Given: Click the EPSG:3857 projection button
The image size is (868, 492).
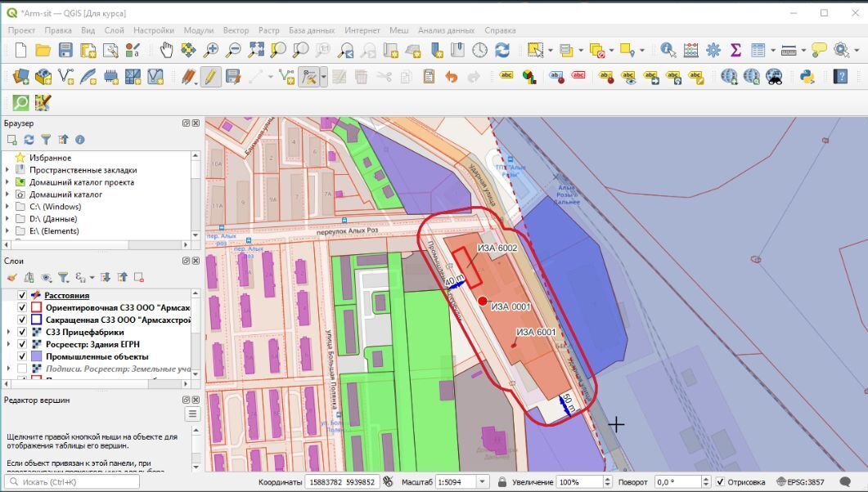Looking at the screenshot, I should [x=802, y=482].
